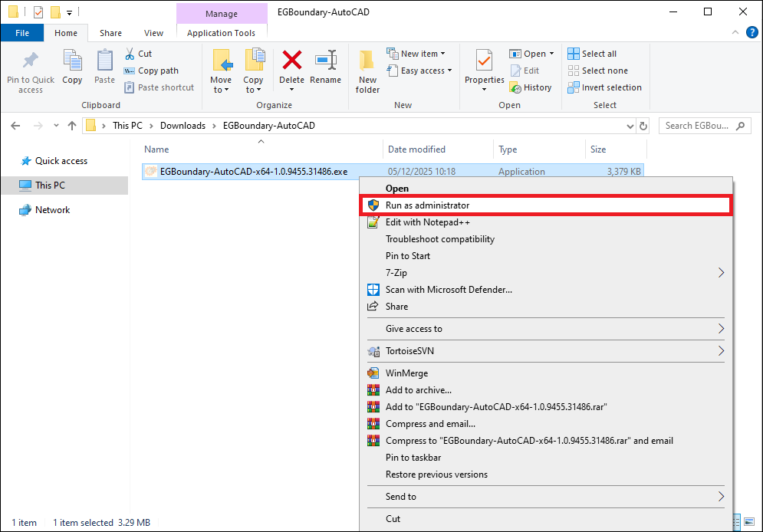Viewport: 763px width, 532px height.
Task: Click This PC in the address bar
Action: [x=127, y=126]
